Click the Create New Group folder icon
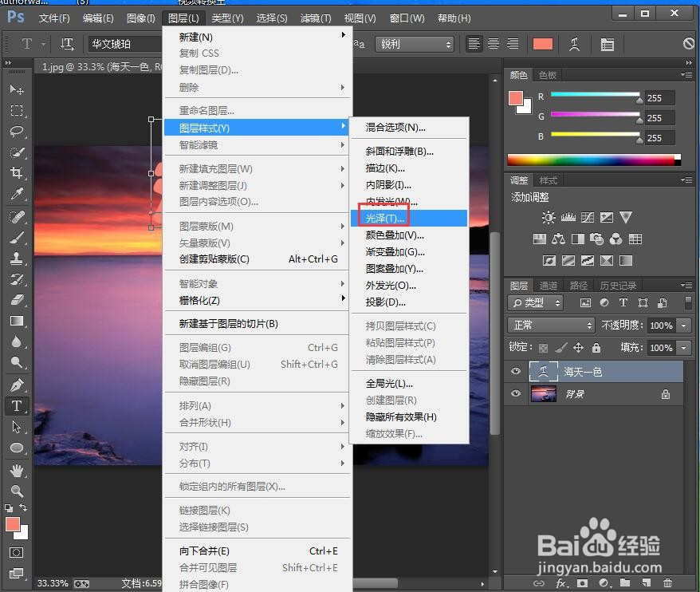The height and width of the screenshot is (592, 700). (x=625, y=583)
